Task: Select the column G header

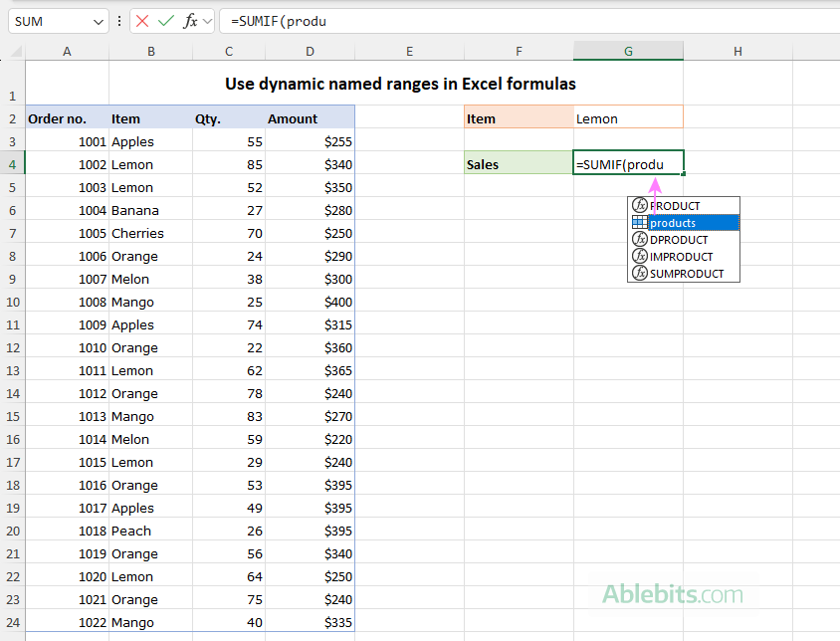Action: pyautogui.click(x=628, y=49)
